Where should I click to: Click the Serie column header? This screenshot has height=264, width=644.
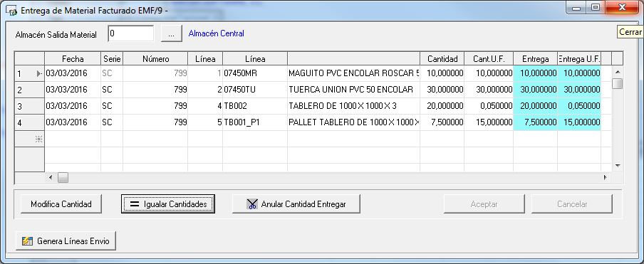coord(112,59)
